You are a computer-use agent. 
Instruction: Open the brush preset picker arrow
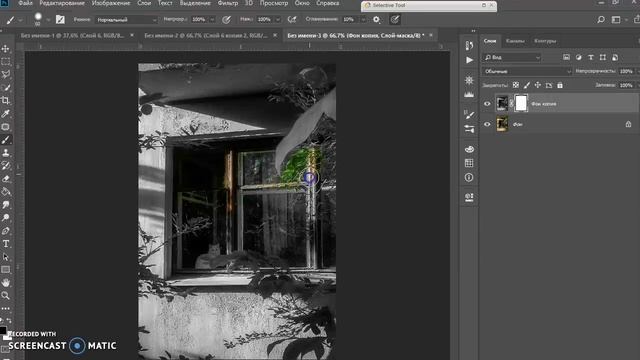48,20
